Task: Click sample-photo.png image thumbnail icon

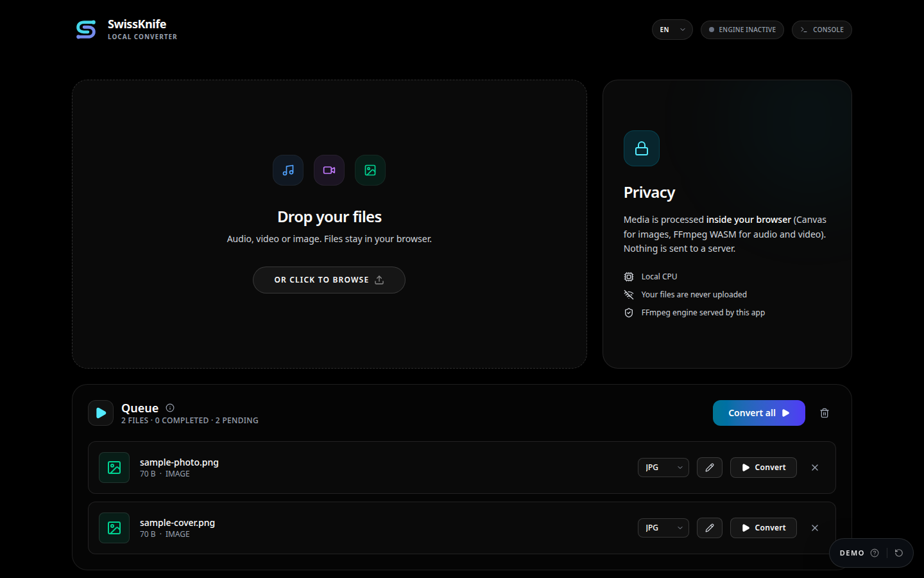Action: pyautogui.click(x=114, y=468)
